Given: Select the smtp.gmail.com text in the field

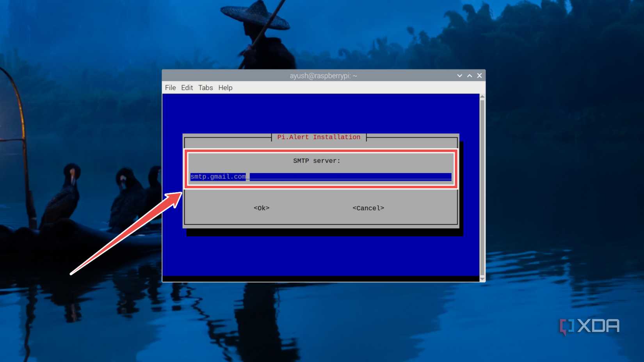Looking at the screenshot, I should pyautogui.click(x=217, y=176).
